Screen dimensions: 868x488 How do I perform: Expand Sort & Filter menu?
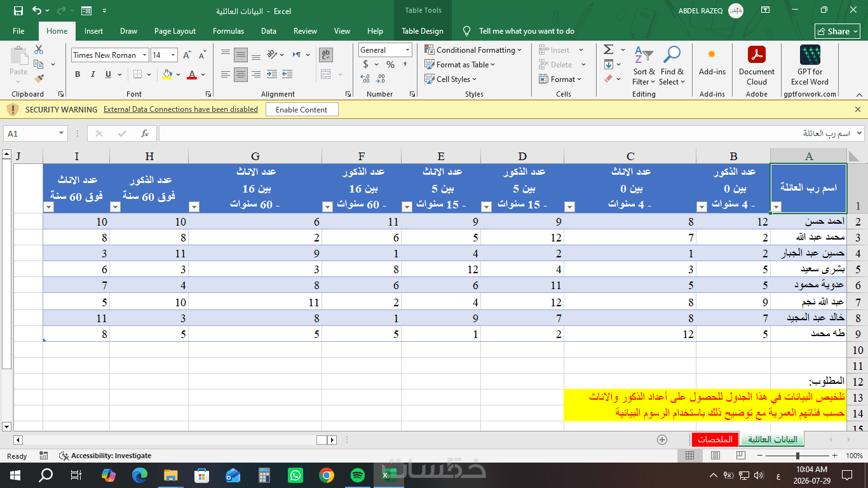[644, 66]
